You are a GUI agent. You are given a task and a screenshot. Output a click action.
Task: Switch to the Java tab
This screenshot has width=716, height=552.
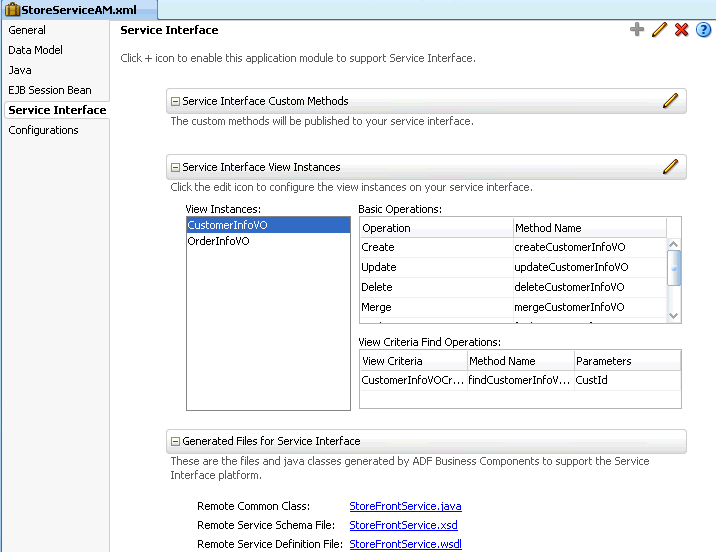(x=20, y=70)
